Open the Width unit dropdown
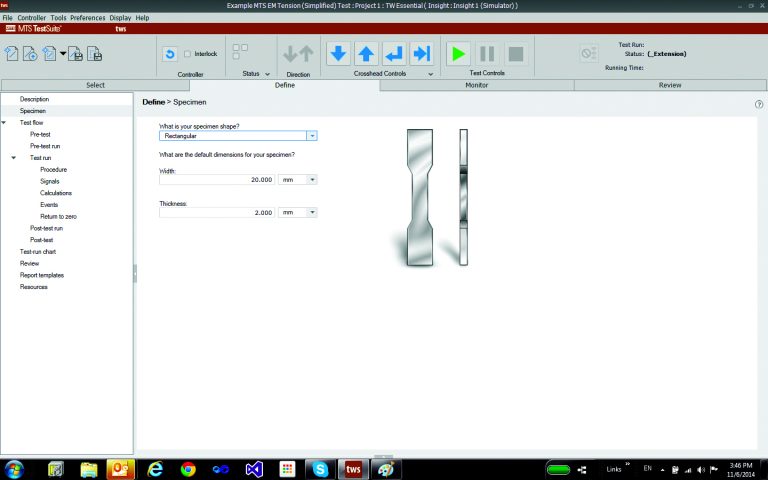Viewport: 768px width, 480px height. [312, 179]
